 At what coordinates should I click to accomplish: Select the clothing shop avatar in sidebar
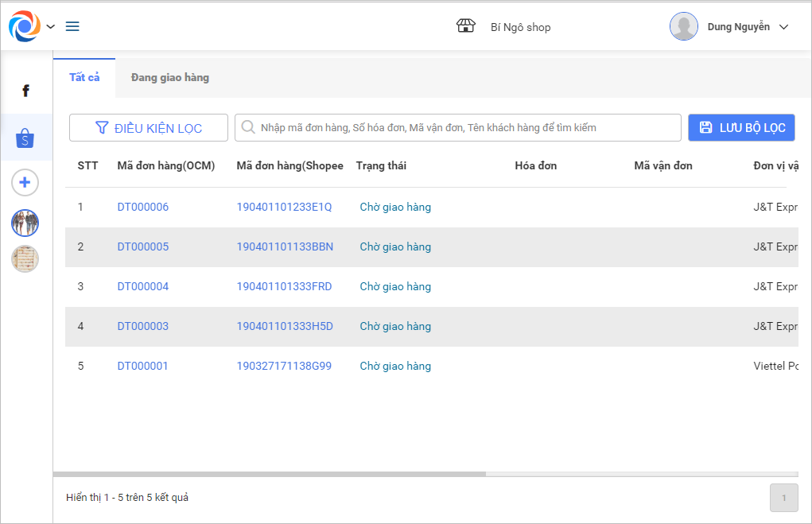tap(25, 223)
